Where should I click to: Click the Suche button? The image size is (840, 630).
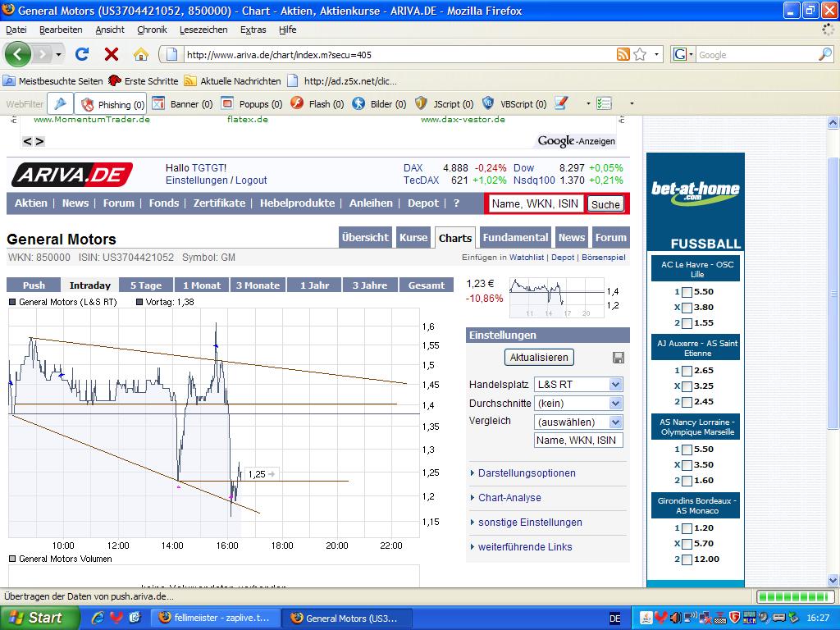605,204
